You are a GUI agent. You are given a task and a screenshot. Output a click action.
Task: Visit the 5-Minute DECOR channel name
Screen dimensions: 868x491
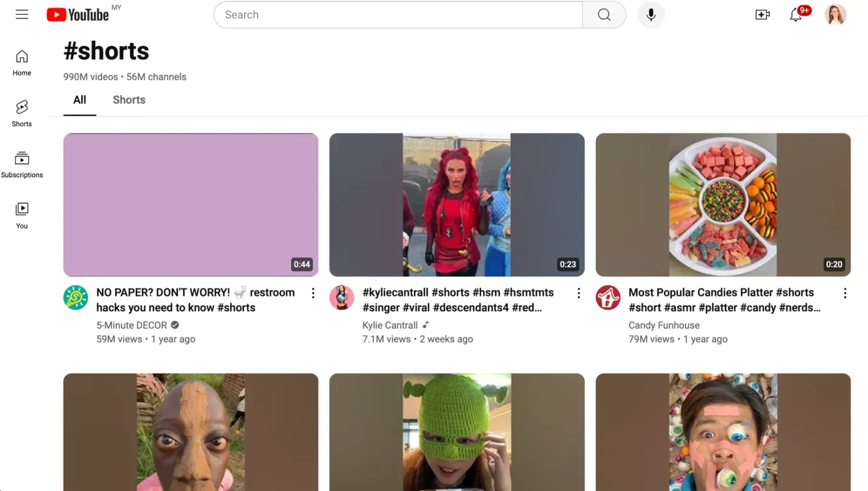click(x=131, y=325)
